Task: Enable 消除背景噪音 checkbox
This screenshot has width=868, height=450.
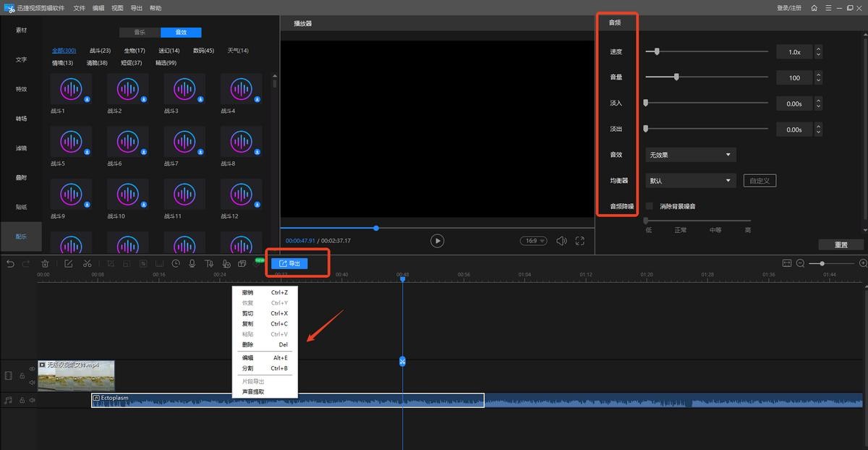Action: (649, 206)
